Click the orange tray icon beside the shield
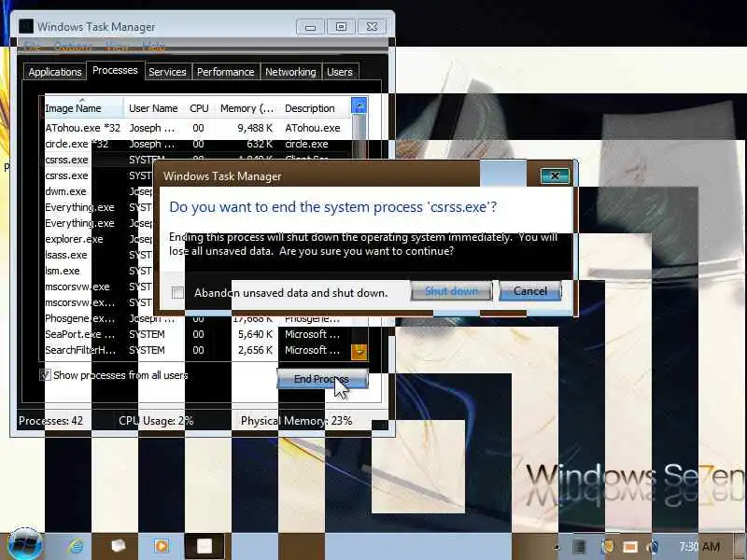 coord(629,547)
